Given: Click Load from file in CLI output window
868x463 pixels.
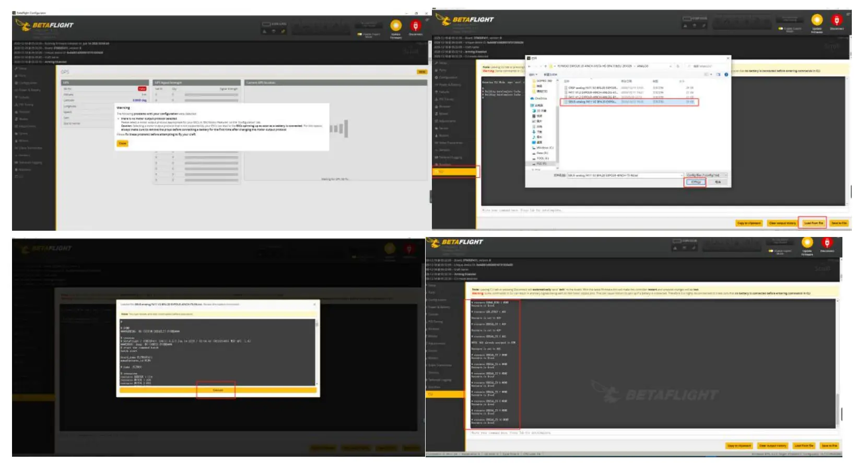Looking at the screenshot, I should [804, 446].
